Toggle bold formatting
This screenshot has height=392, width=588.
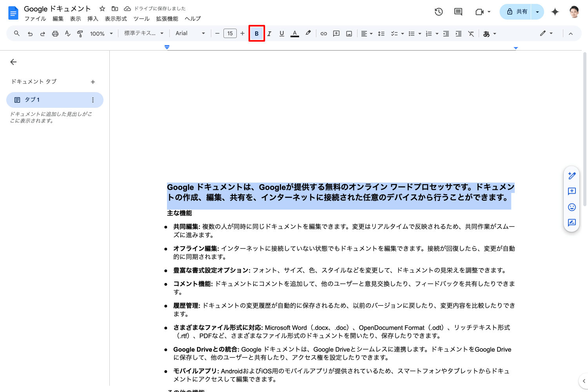coord(257,34)
